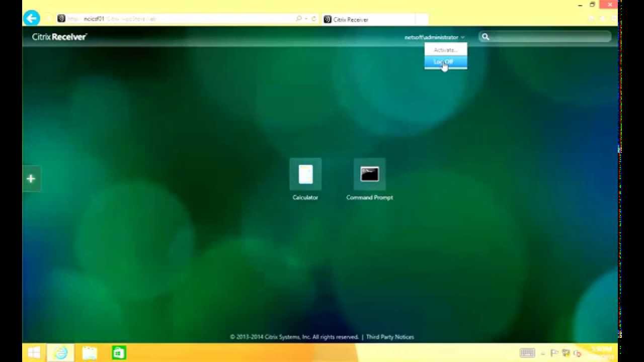Click the Command Prompt label text
Viewport: 644px width, 362px height.
coord(370,198)
